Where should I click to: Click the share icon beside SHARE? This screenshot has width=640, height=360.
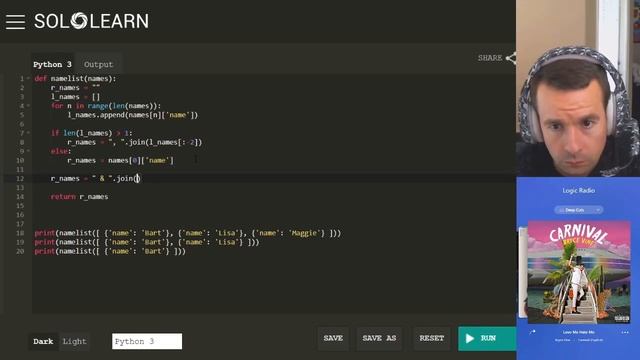[x=511, y=58]
